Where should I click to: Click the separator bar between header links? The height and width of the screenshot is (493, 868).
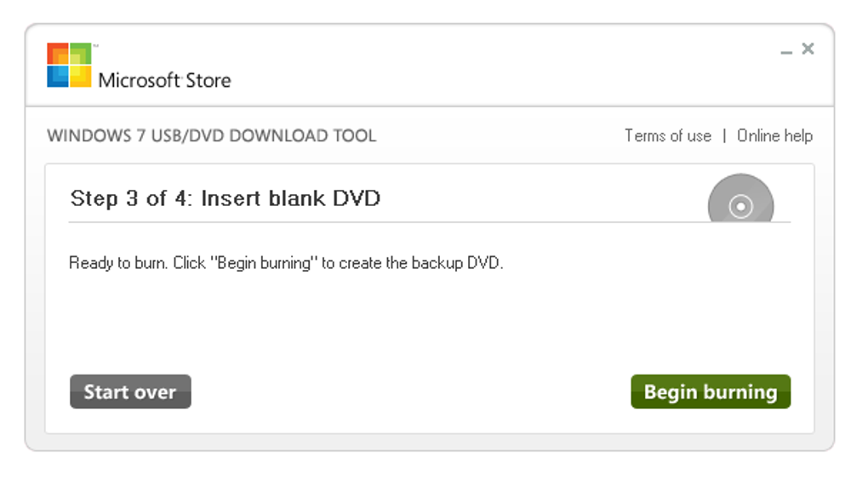724,135
